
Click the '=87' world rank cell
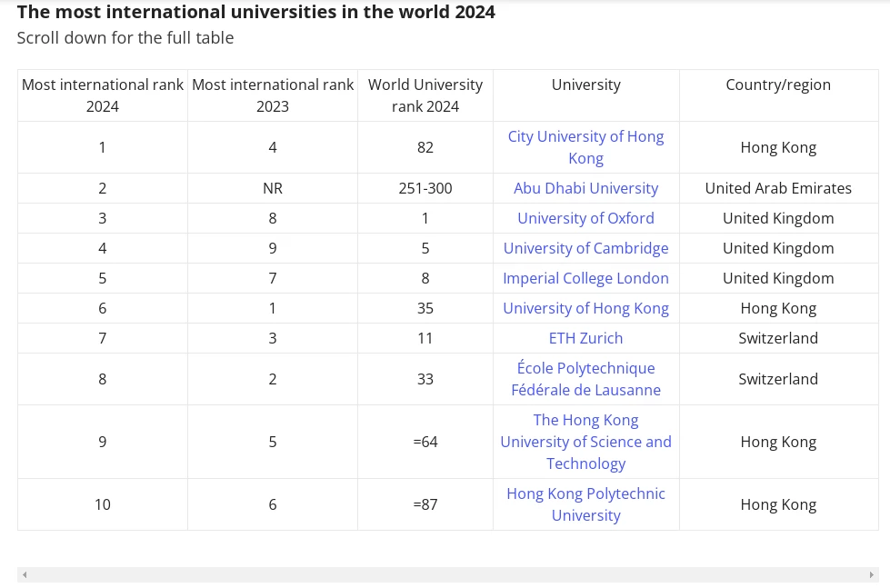tap(425, 504)
